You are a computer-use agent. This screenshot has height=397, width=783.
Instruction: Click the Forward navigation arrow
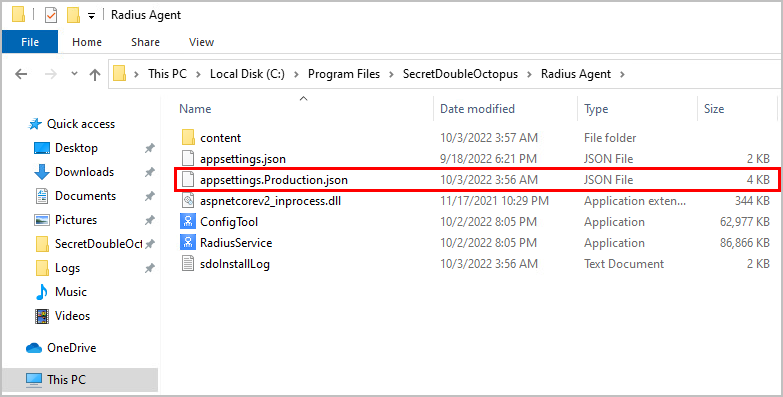tap(50, 74)
